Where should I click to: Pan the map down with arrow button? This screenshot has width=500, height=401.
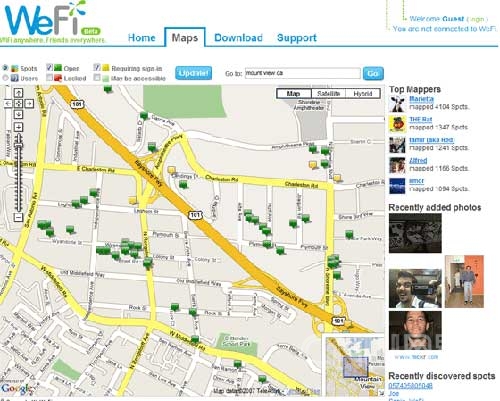click(18, 114)
